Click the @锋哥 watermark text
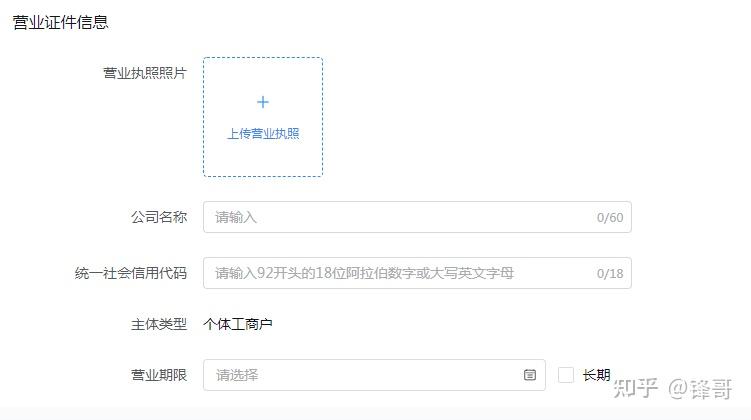This screenshot has width=751, height=420. pos(700,388)
